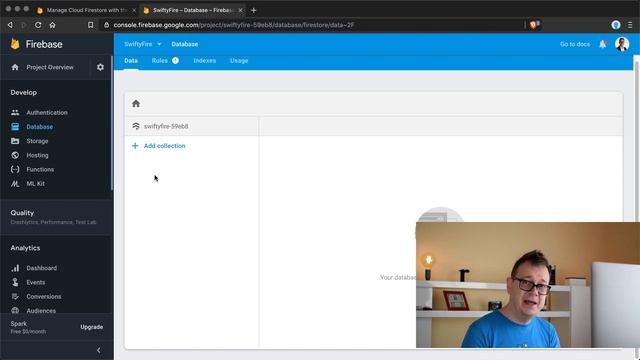
Task: Click the Storage folder icon
Action: click(x=15, y=141)
